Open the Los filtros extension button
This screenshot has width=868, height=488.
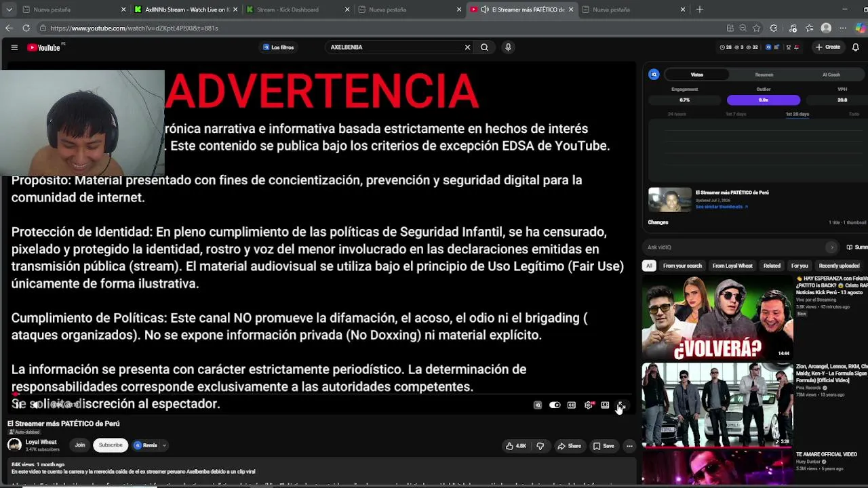click(279, 47)
